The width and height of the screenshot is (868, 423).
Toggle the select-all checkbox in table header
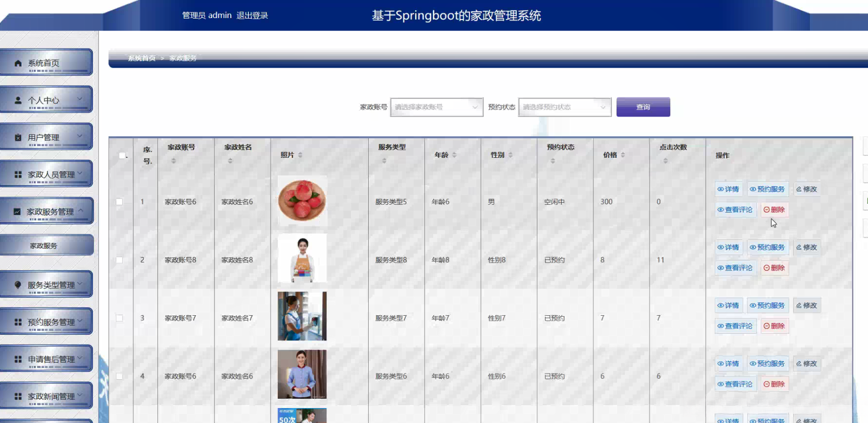coord(122,155)
